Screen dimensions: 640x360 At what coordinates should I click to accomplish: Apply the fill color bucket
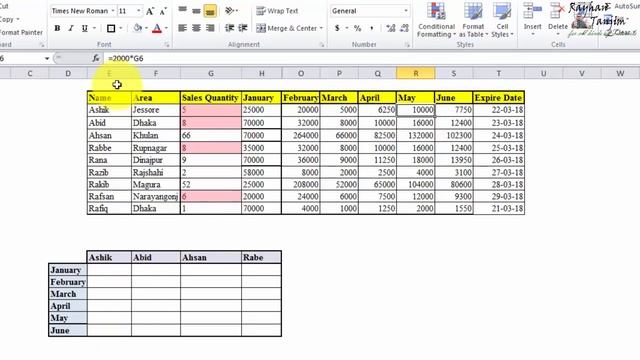click(138, 28)
